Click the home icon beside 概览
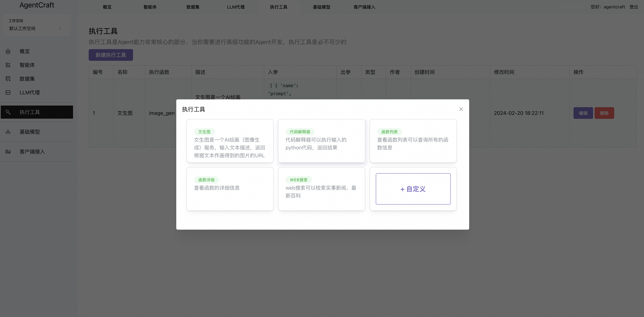 (8, 51)
